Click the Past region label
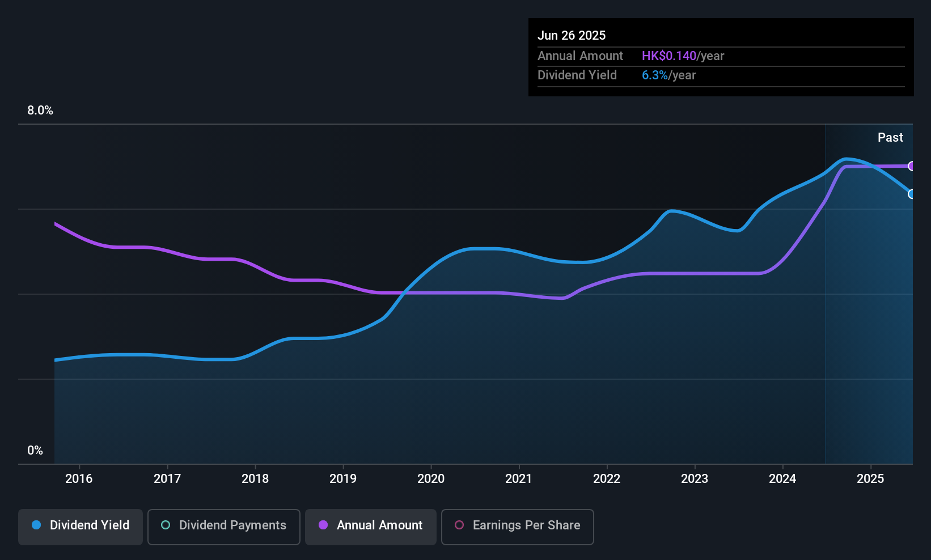Viewport: 931px width, 560px height. point(890,137)
